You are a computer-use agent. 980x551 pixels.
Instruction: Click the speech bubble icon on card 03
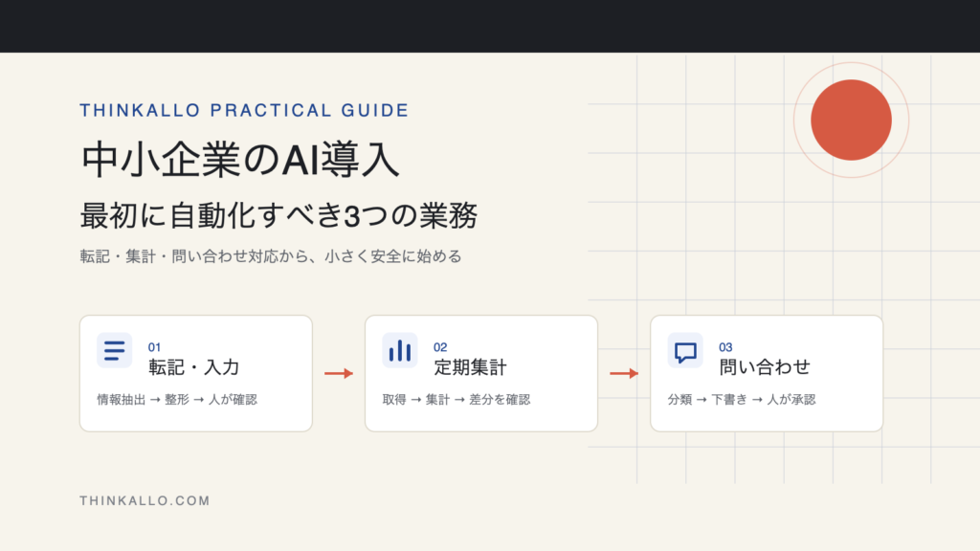tap(685, 350)
